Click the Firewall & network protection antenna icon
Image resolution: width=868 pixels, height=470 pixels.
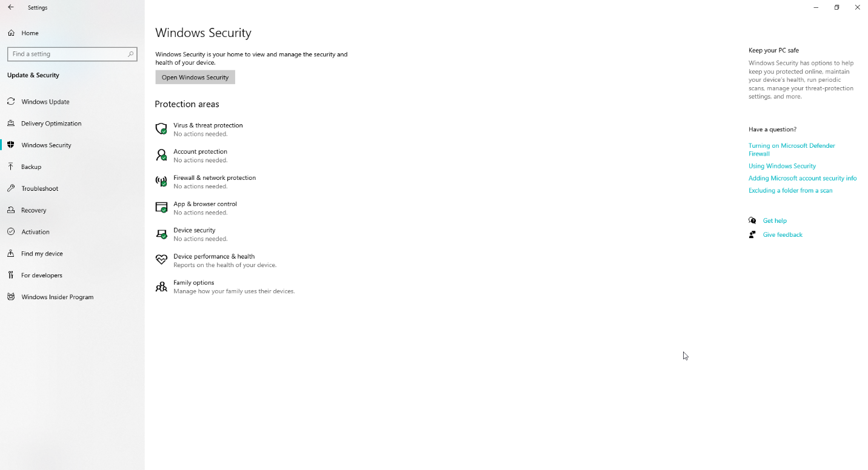click(161, 181)
